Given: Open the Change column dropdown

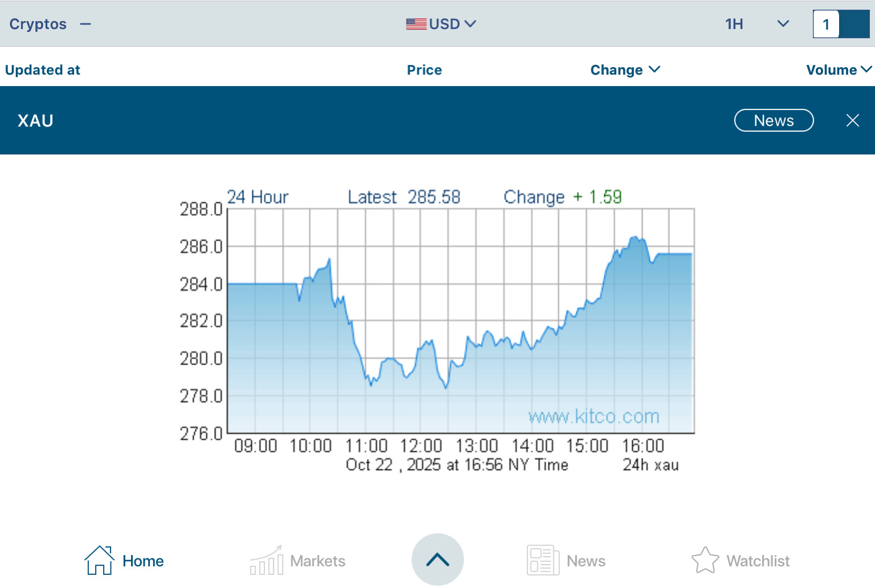Looking at the screenshot, I should click(x=625, y=70).
